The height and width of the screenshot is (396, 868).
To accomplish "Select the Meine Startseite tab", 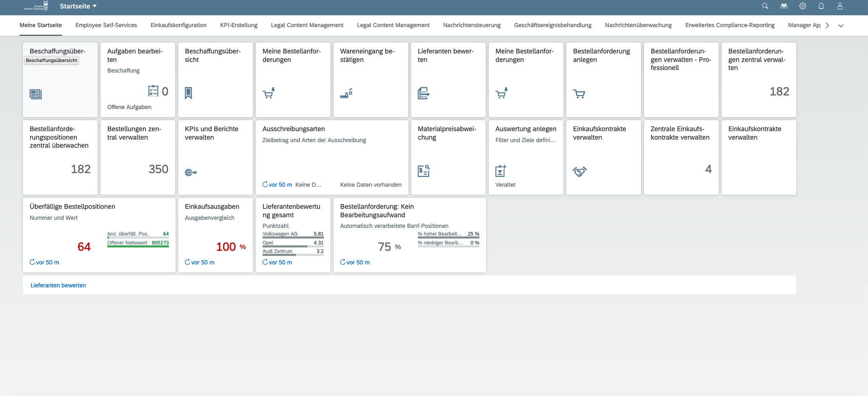I will (41, 25).
